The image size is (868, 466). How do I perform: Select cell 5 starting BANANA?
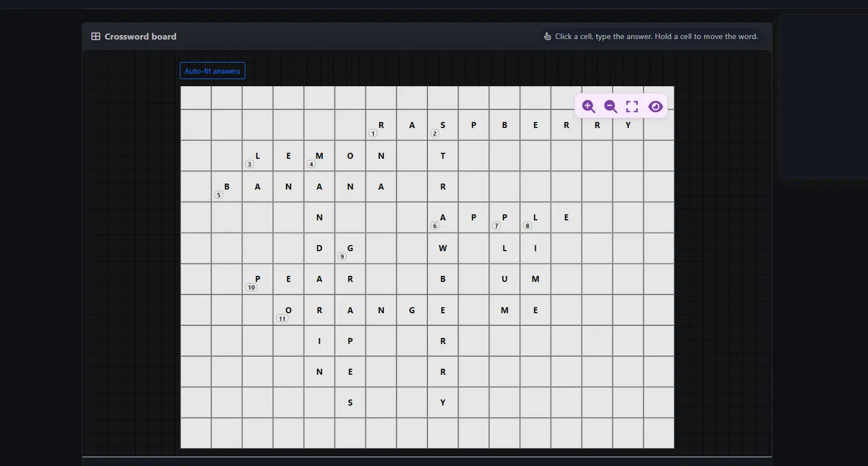227,186
